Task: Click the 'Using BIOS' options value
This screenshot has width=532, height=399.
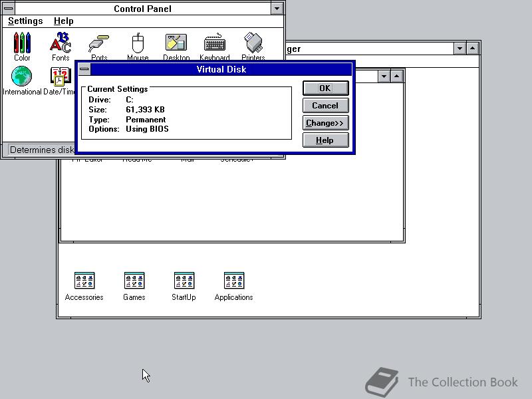Action: tap(147, 129)
